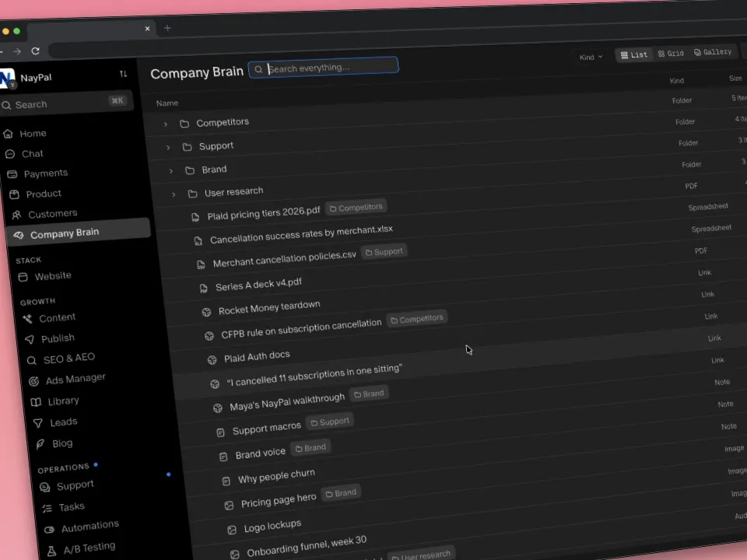Open the Chat icon in sidebar
The image size is (747, 560).
coord(10,154)
